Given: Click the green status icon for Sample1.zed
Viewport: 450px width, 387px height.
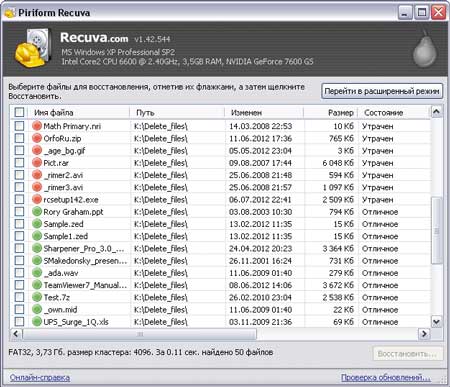Looking at the screenshot, I should click(37, 236).
